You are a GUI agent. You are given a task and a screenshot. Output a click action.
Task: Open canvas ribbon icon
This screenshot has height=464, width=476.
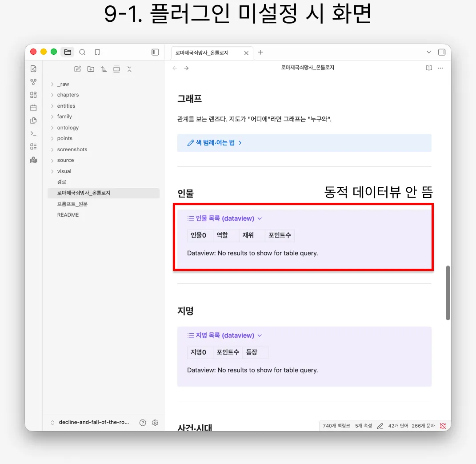pyautogui.click(x=33, y=95)
